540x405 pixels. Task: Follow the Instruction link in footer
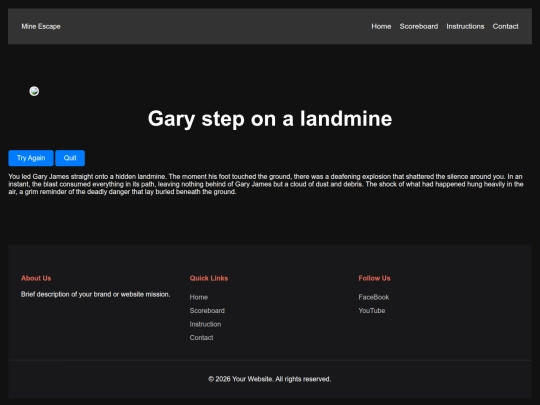205,324
